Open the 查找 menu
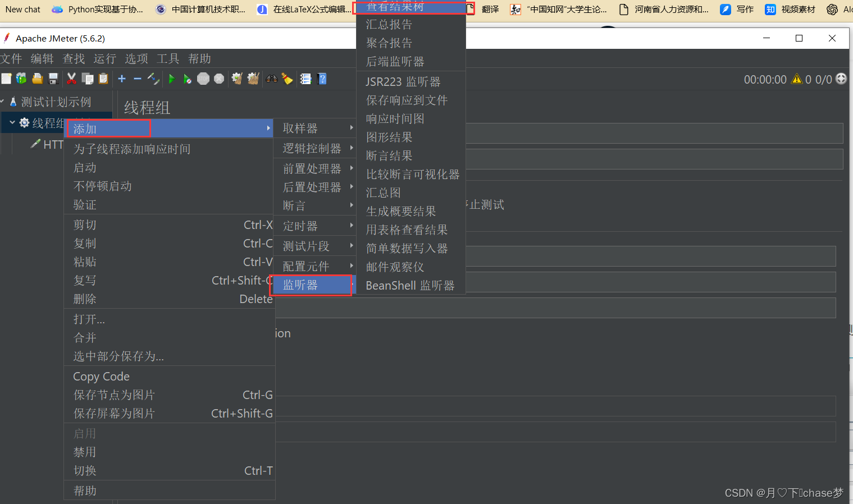The width and height of the screenshot is (853, 504). coord(74,59)
